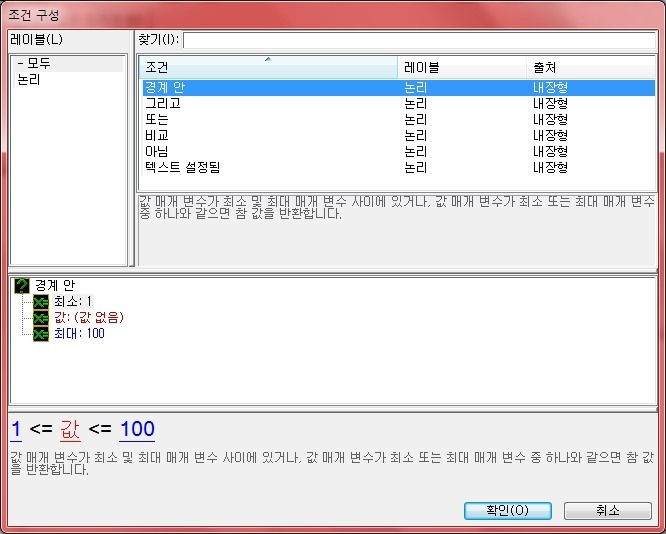Select the 그리고 condition row
This screenshot has width=666, height=534.
coord(398,103)
